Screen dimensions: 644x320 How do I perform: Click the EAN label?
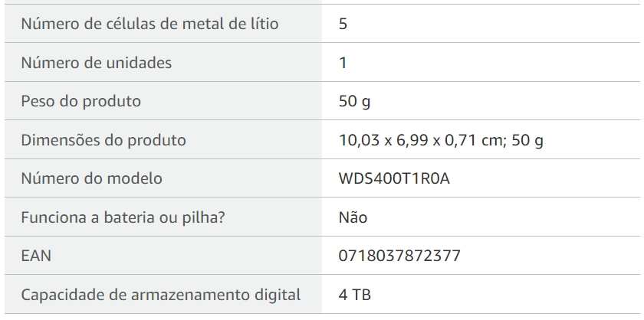pyautogui.click(x=36, y=256)
